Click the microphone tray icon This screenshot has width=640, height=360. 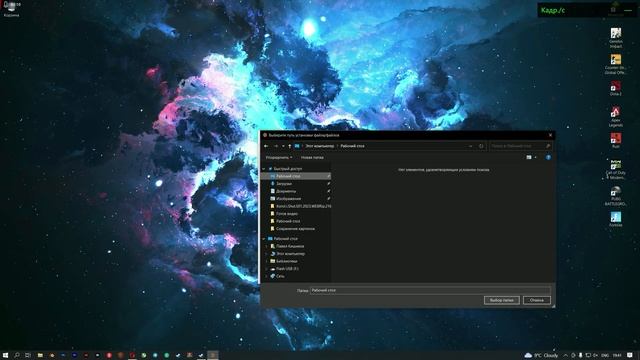click(580, 355)
